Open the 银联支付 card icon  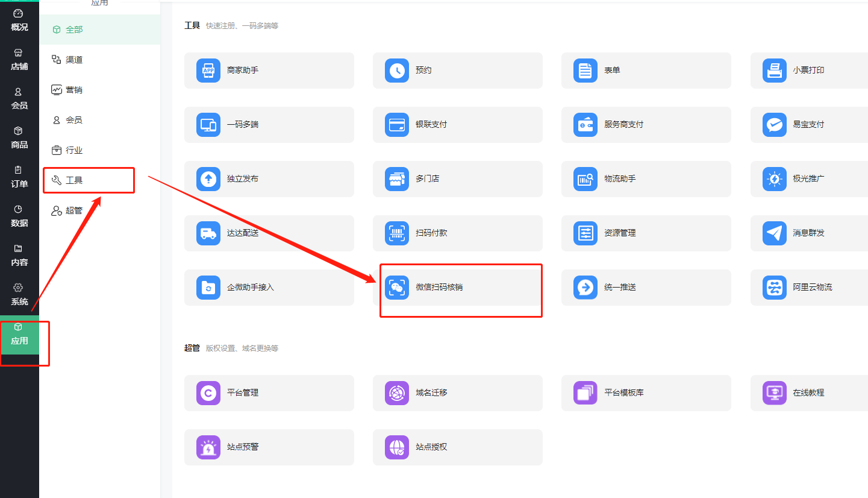click(x=397, y=125)
